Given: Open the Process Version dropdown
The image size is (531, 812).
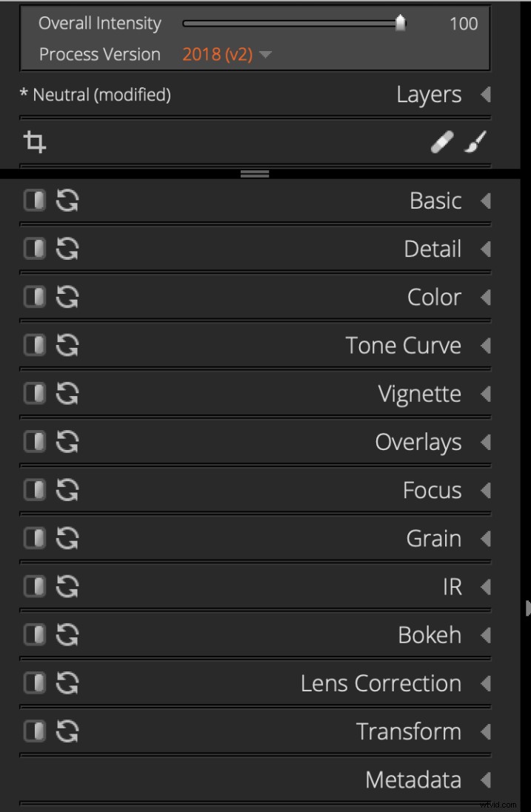Looking at the screenshot, I should pos(222,54).
